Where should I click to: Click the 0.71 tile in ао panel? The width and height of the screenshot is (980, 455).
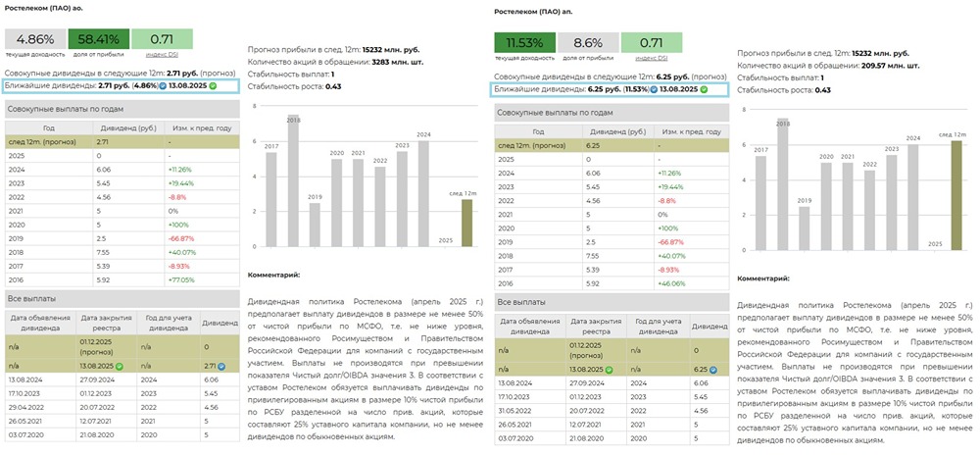(162, 39)
